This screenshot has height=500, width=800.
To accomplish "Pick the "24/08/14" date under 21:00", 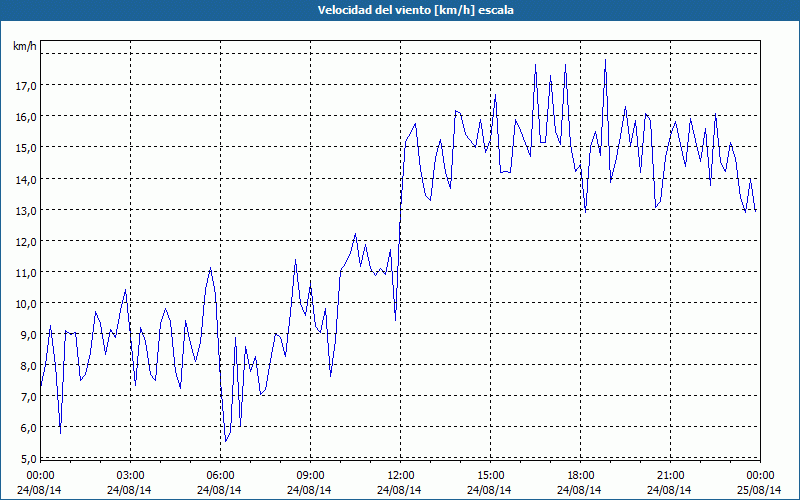I will 669,490.
